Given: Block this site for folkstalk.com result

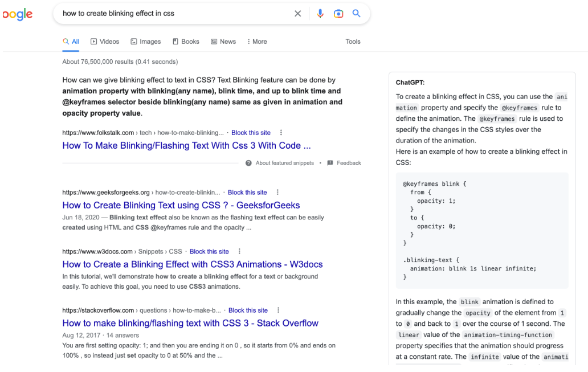Looking at the screenshot, I should [x=251, y=133].
